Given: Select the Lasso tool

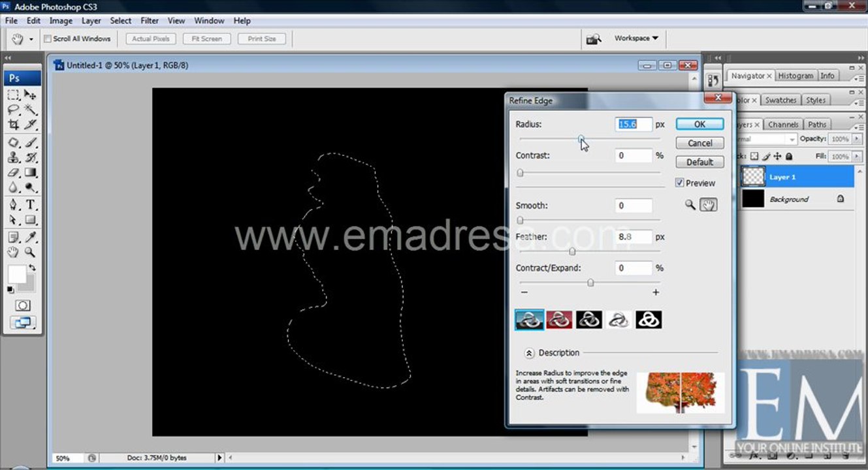Looking at the screenshot, I should pyautogui.click(x=14, y=110).
